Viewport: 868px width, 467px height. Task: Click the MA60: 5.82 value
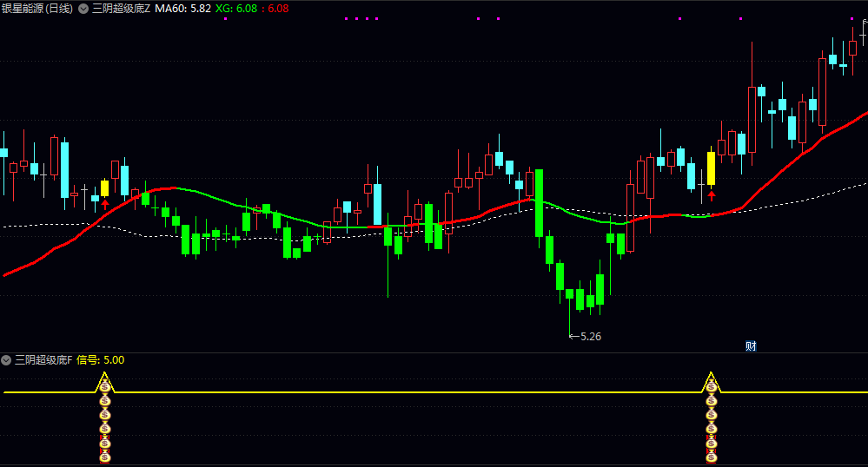tap(182, 9)
